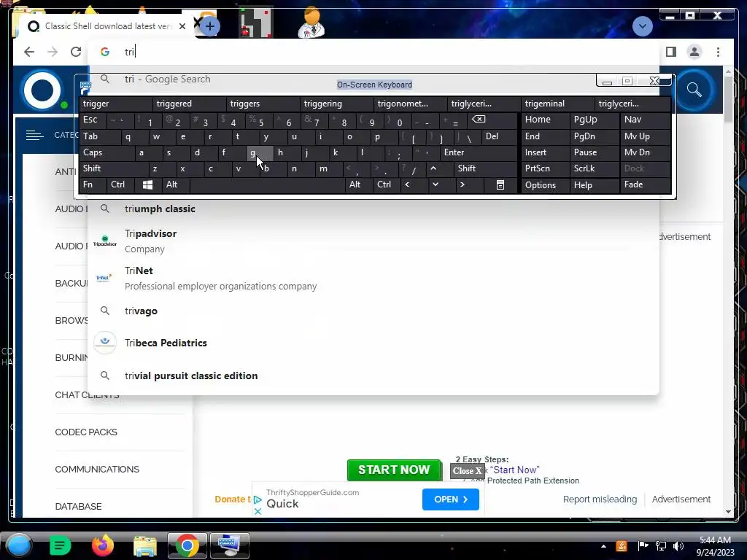Select the 'trivago' suggestion

point(373,311)
